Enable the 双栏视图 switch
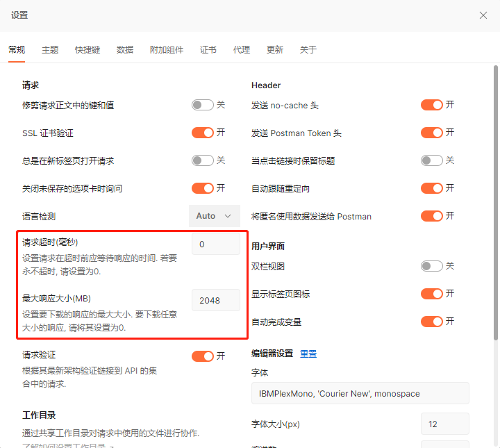This screenshot has height=448, width=500. click(x=432, y=266)
